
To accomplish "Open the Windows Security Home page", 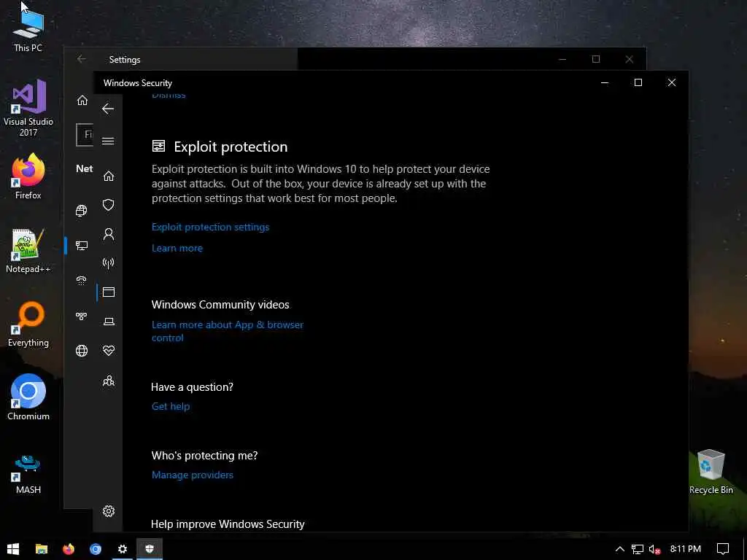I will pos(109,176).
